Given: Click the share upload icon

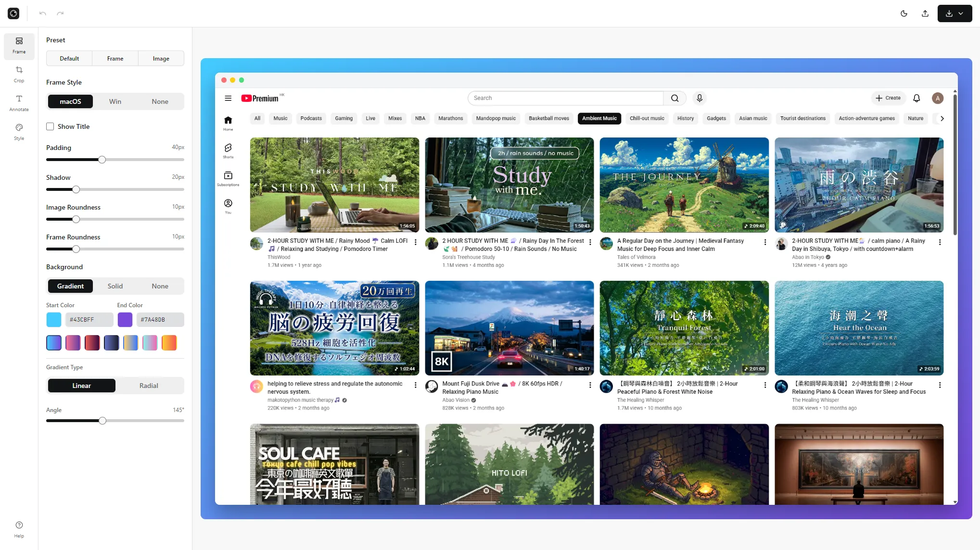Looking at the screenshot, I should coord(925,13).
